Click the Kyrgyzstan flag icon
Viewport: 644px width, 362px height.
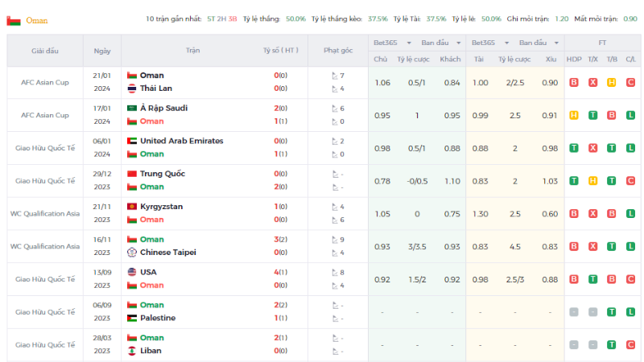pos(132,207)
